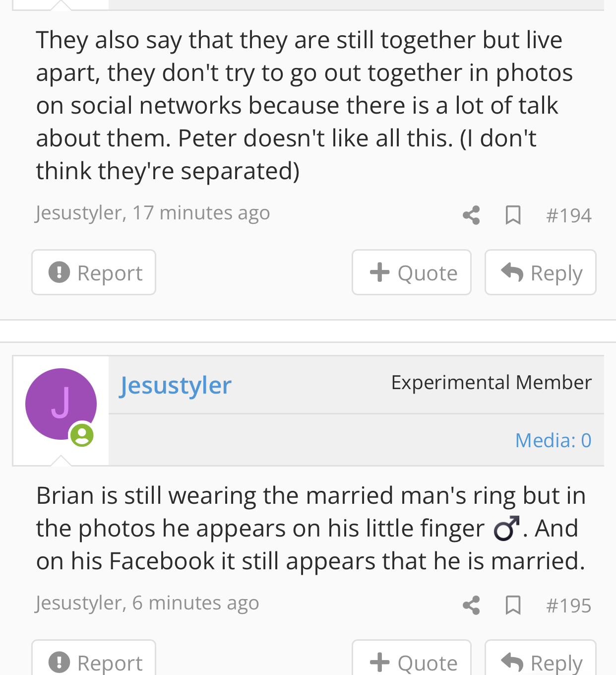Bookmark post #195
Image resolution: width=616 pixels, height=675 pixels.
click(x=513, y=606)
